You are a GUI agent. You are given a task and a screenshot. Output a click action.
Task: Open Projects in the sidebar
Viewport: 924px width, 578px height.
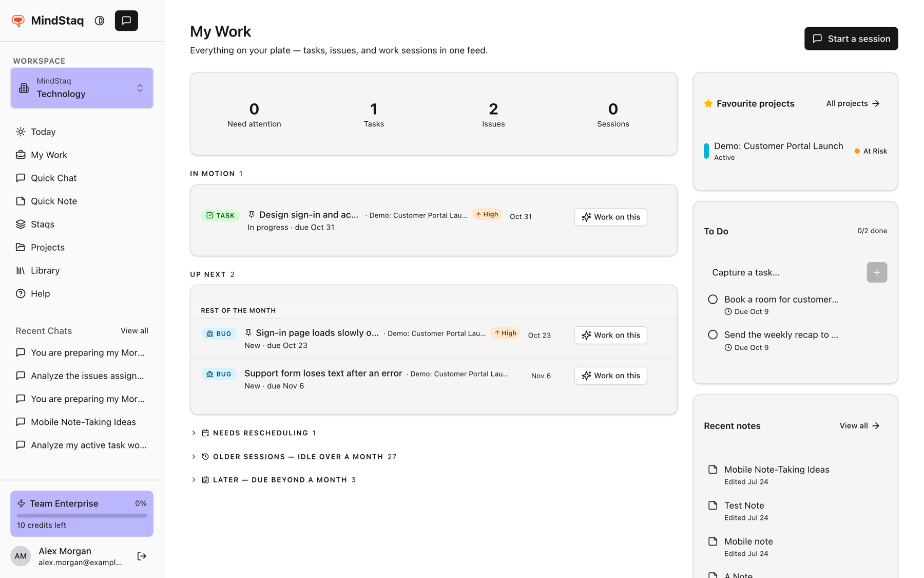[x=82, y=247]
